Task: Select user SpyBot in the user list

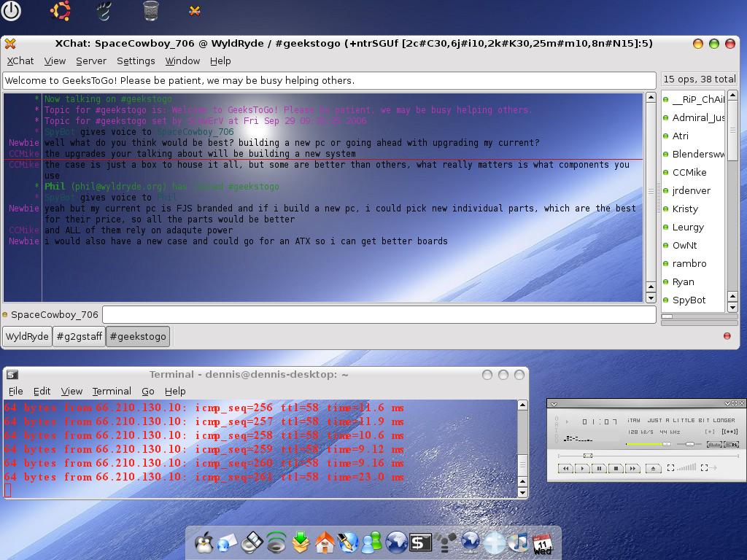Action: click(x=689, y=300)
